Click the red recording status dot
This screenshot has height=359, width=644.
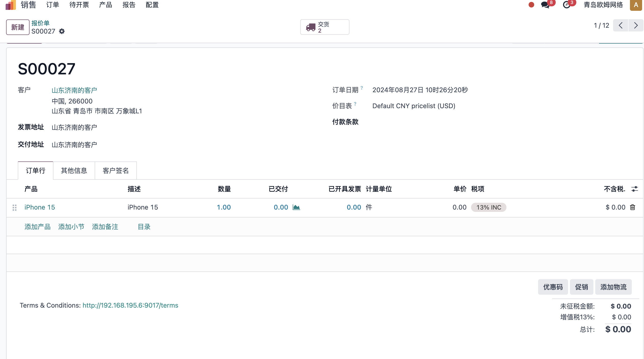pyautogui.click(x=531, y=5)
